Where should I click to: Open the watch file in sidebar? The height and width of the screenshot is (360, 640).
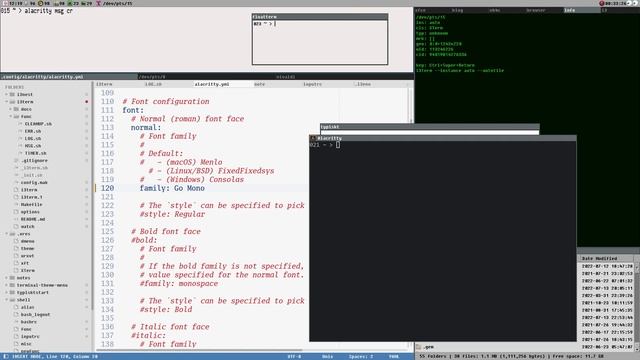click(x=27, y=227)
